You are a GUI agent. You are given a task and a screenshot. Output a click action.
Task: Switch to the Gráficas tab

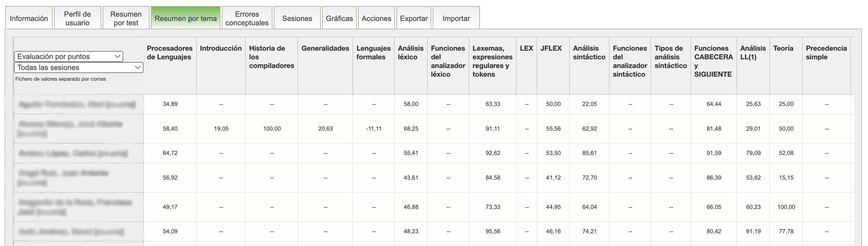[339, 19]
